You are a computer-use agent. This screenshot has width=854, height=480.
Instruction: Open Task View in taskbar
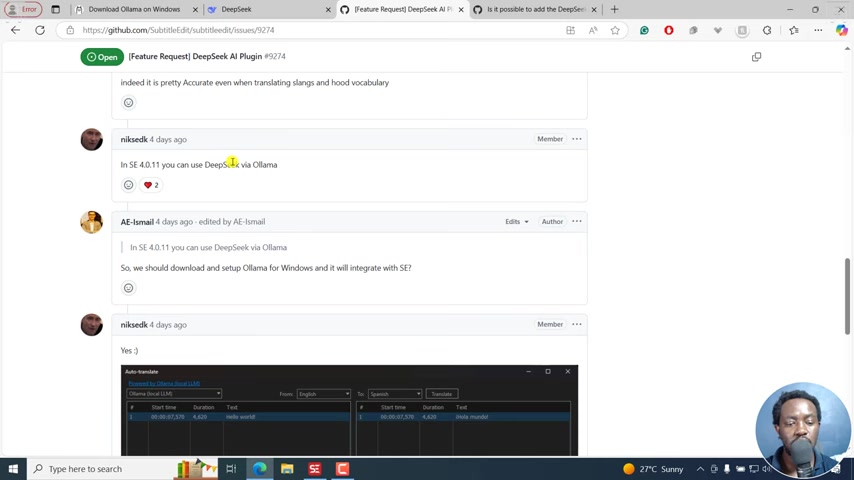coord(231,469)
